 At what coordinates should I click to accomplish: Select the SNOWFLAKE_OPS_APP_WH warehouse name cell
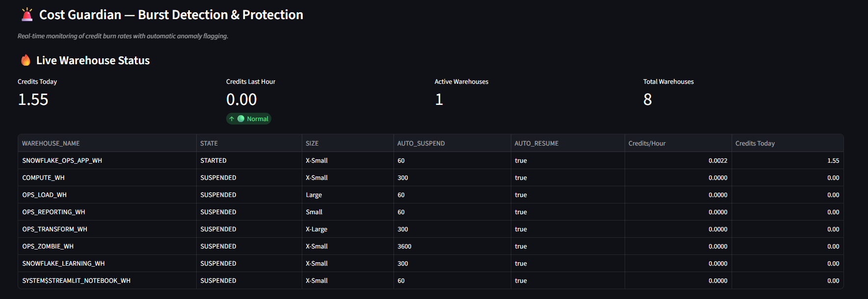62,161
